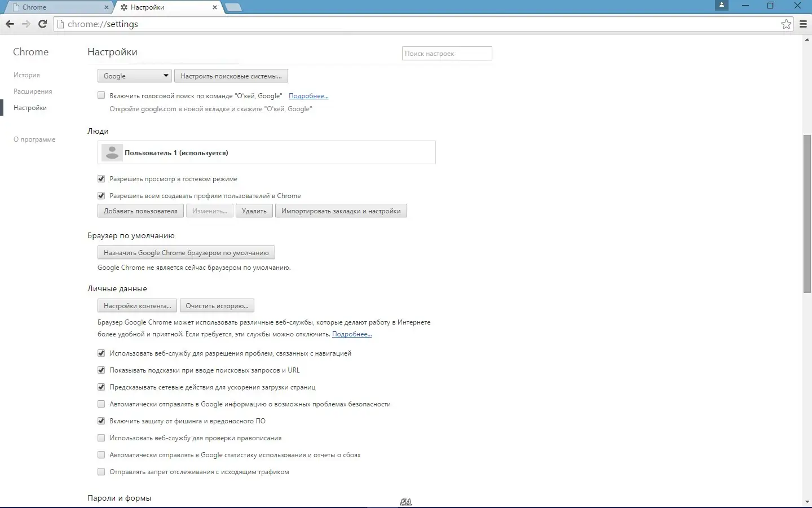Image resolution: width=812 pixels, height=508 pixels.
Task: Open a new tab
Action: pyautogui.click(x=233, y=7)
